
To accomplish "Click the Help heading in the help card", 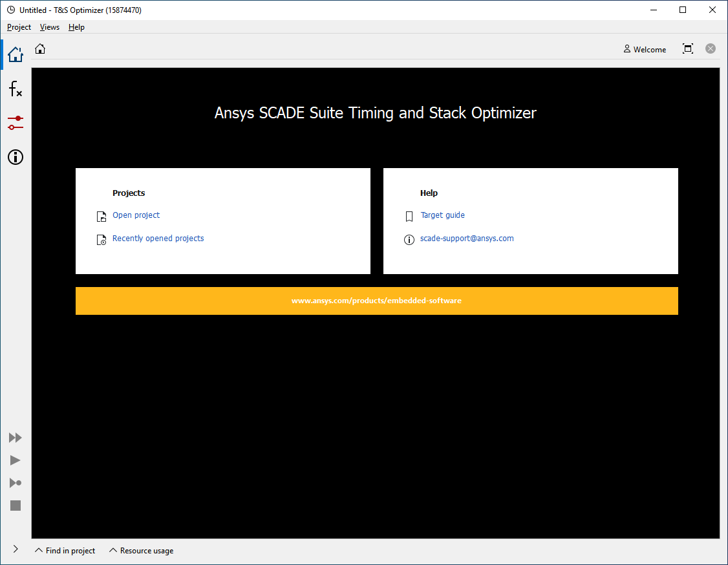I will 429,193.
